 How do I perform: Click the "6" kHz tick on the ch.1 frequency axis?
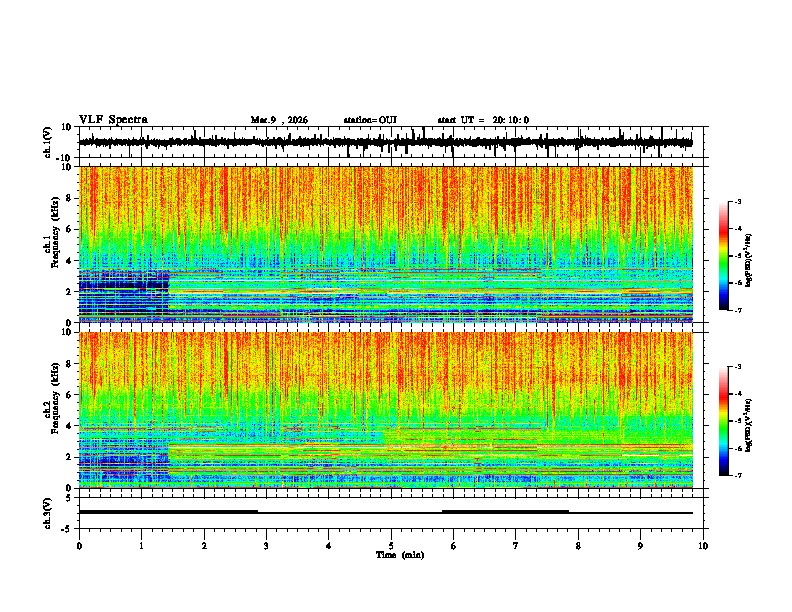69,230
